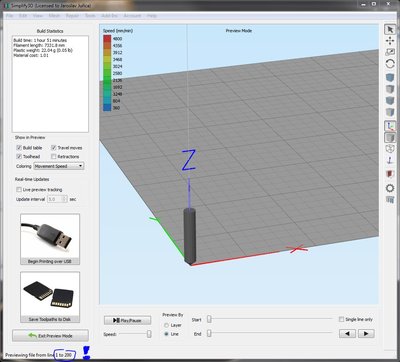
Task: Open support generation tool icon
Action: point(390,200)
